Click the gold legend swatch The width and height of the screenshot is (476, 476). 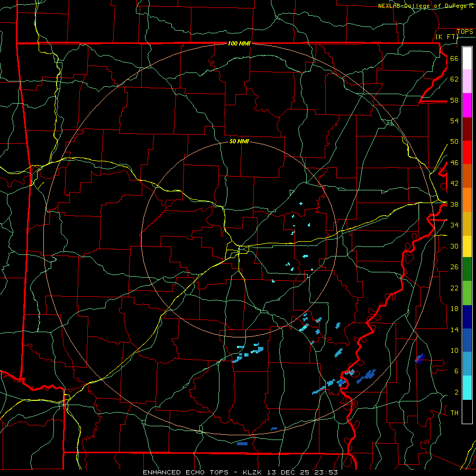467,224
